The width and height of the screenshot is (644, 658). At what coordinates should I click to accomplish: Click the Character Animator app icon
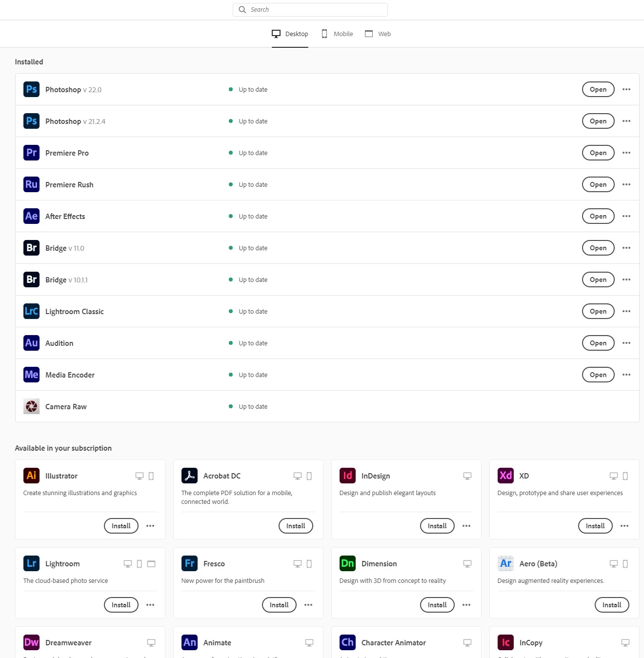point(347,642)
